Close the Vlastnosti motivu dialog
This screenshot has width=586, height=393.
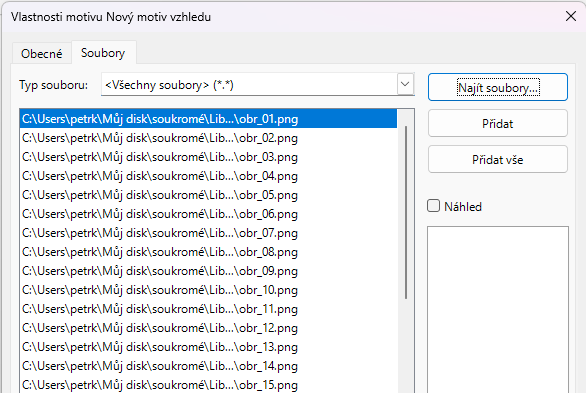pyautogui.click(x=571, y=16)
